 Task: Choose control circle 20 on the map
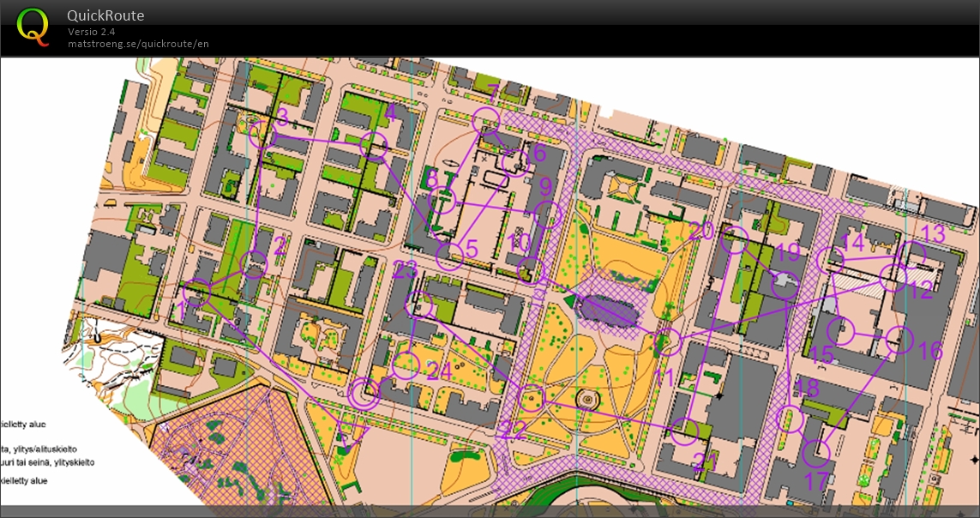point(735,241)
